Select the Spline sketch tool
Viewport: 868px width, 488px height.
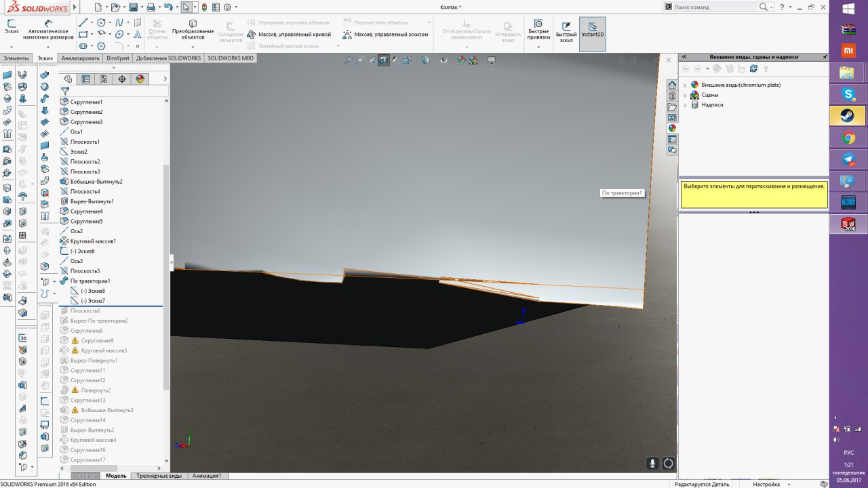coord(119,22)
